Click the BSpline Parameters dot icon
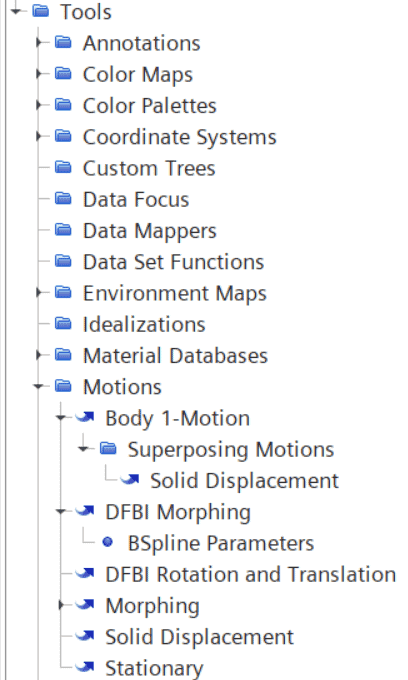Image resolution: width=408 pixels, height=680 pixels. tap(108, 543)
